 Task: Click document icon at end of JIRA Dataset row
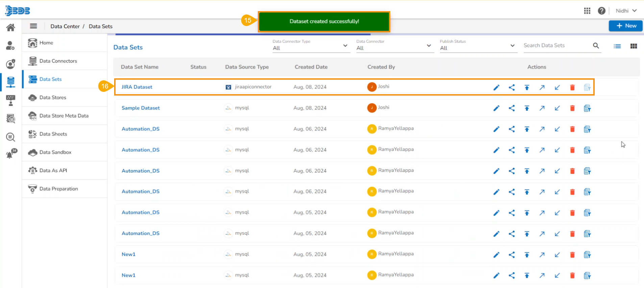[587, 87]
